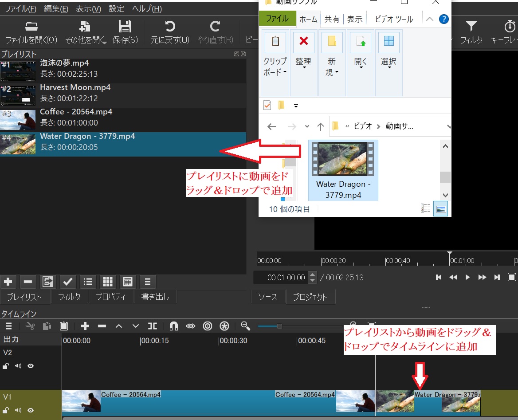The height and width of the screenshot is (420, 518).
Task: Switch to the 書き出し export tab
Action: tap(155, 297)
